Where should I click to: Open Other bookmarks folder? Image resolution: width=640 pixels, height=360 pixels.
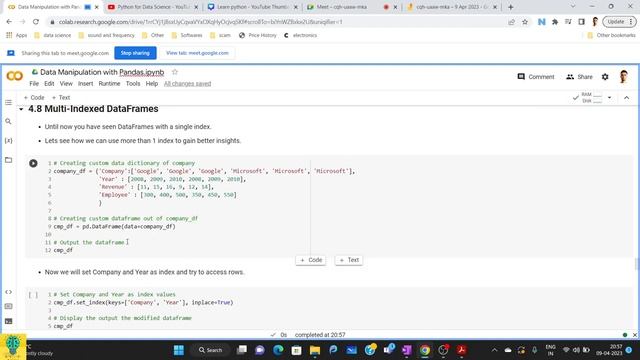click(611, 36)
